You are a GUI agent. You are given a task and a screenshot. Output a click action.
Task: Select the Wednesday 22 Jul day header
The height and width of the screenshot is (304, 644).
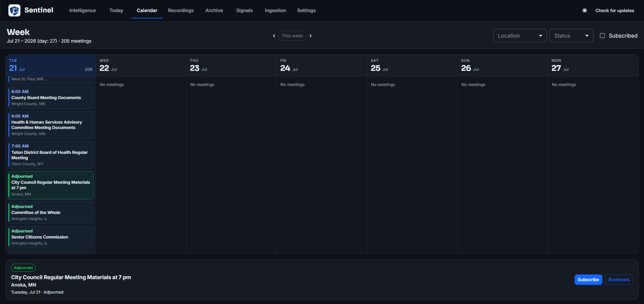click(x=141, y=65)
